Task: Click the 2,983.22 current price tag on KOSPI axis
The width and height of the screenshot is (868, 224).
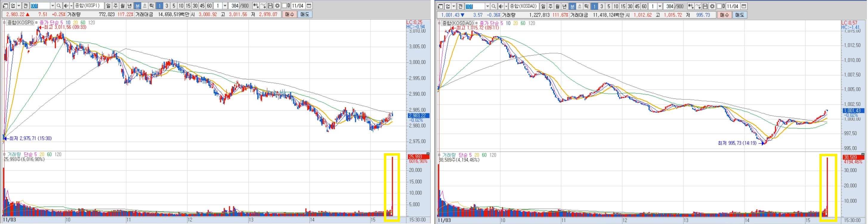Action: pos(418,115)
